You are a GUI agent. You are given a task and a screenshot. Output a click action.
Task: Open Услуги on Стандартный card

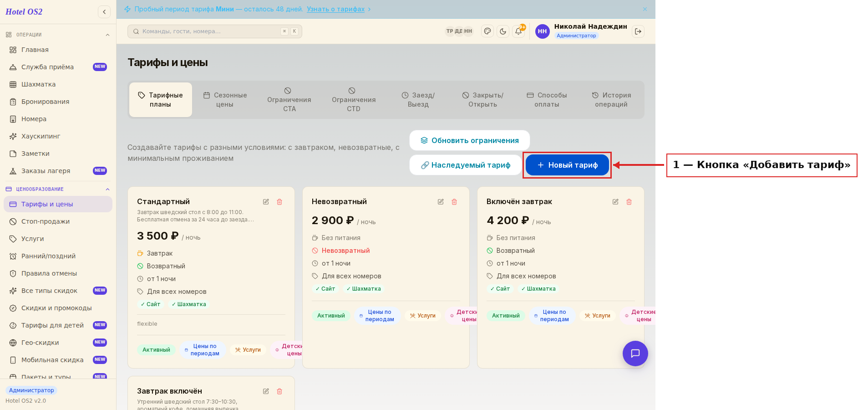[x=248, y=350]
